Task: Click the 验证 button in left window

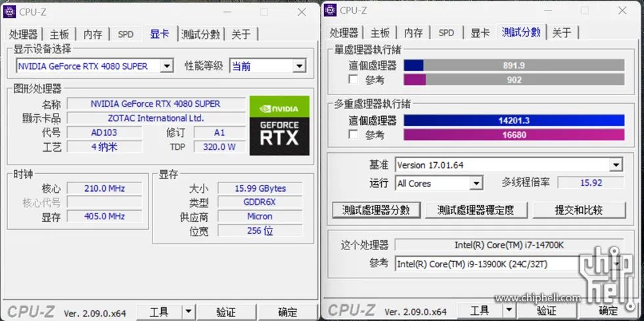Action: [x=226, y=312]
